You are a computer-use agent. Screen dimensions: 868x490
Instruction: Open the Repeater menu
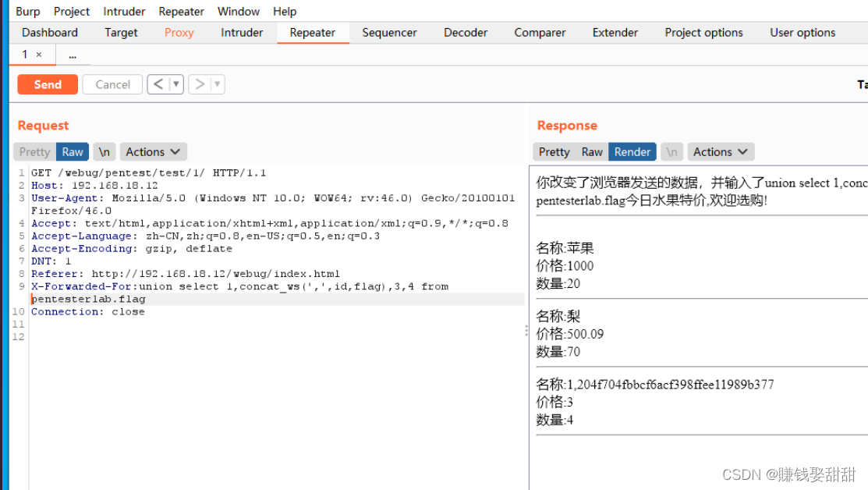pos(181,11)
